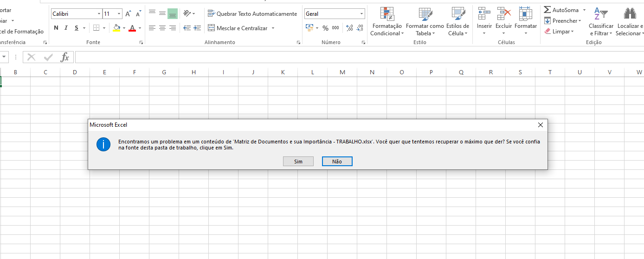644x259 pixels.
Task: Click the increase font size icon
Action: coord(128,14)
